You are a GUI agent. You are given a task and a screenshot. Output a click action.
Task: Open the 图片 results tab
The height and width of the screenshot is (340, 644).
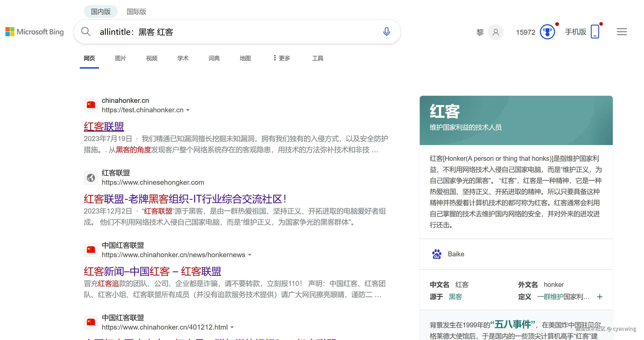pos(120,58)
